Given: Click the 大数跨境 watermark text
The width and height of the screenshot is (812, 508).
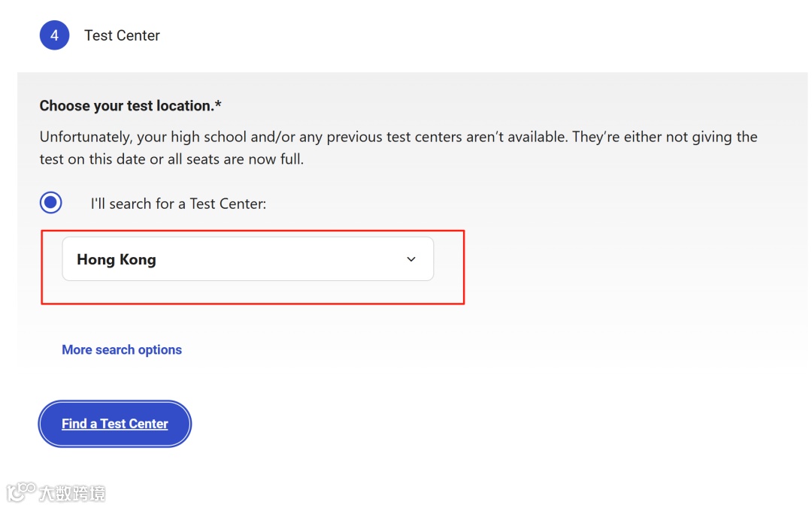Looking at the screenshot, I should click(x=72, y=493).
